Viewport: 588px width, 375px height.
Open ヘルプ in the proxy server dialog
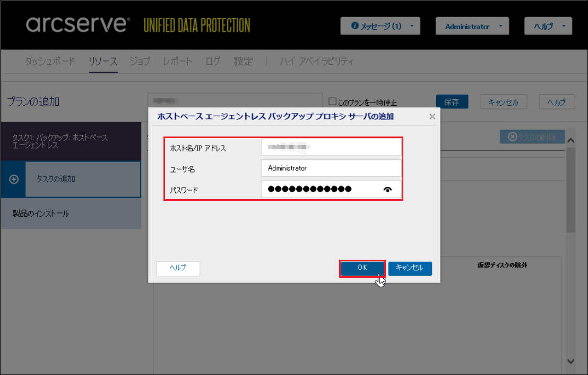point(178,268)
